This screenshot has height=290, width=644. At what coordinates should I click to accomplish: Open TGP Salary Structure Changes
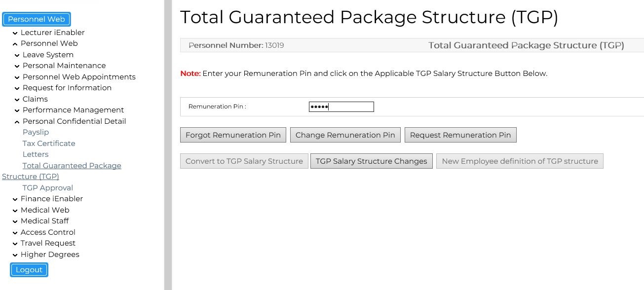(x=371, y=161)
